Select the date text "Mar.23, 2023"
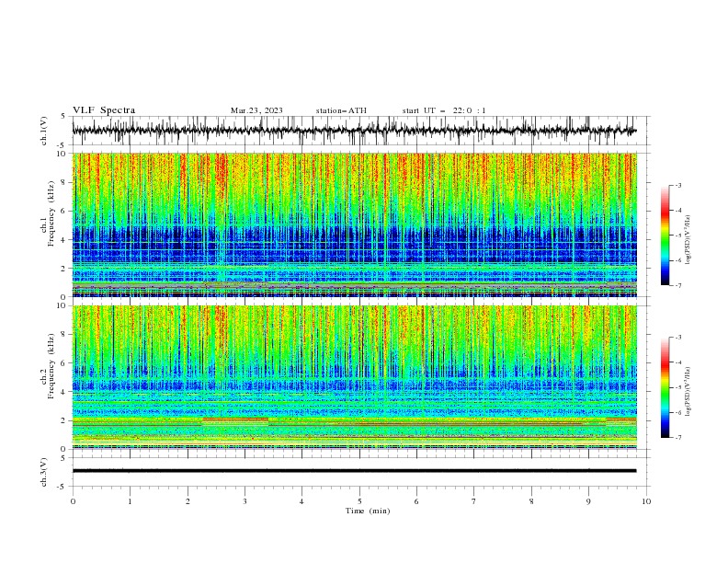The width and height of the screenshot is (728, 563). tap(256, 110)
